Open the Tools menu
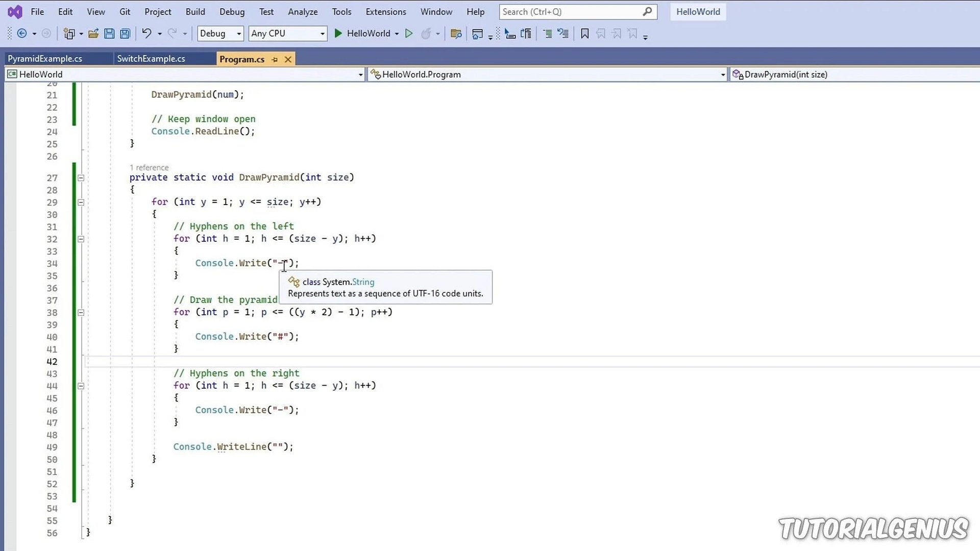980x551 pixels. [x=341, y=12]
